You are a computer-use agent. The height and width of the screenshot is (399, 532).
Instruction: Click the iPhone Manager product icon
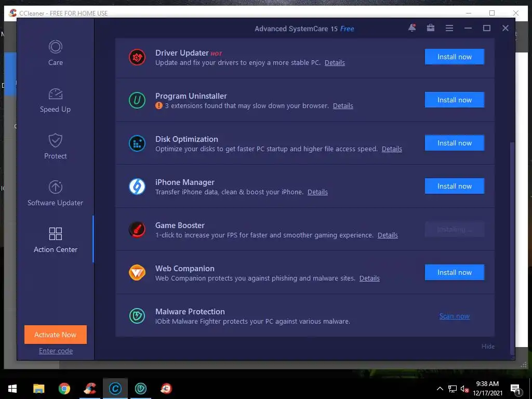tap(137, 187)
